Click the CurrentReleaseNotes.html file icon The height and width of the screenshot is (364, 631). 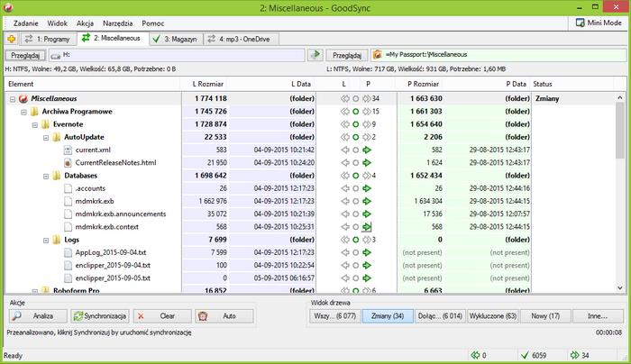(x=68, y=162)
